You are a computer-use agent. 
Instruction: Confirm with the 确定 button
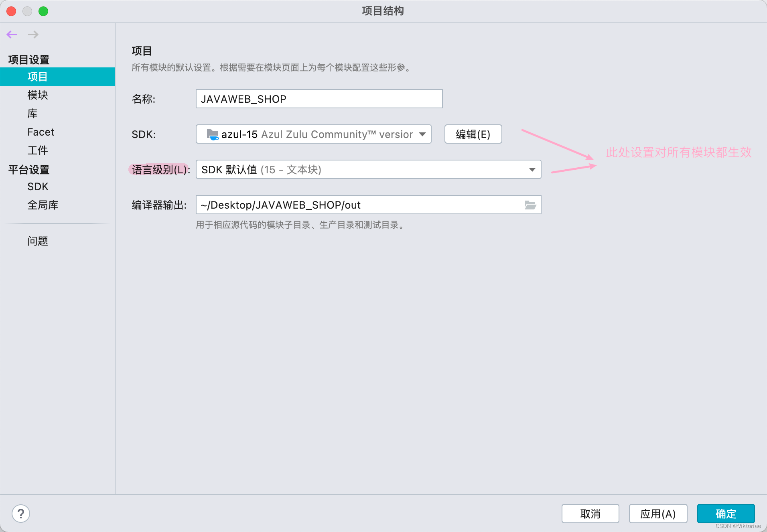click(726, 514)
